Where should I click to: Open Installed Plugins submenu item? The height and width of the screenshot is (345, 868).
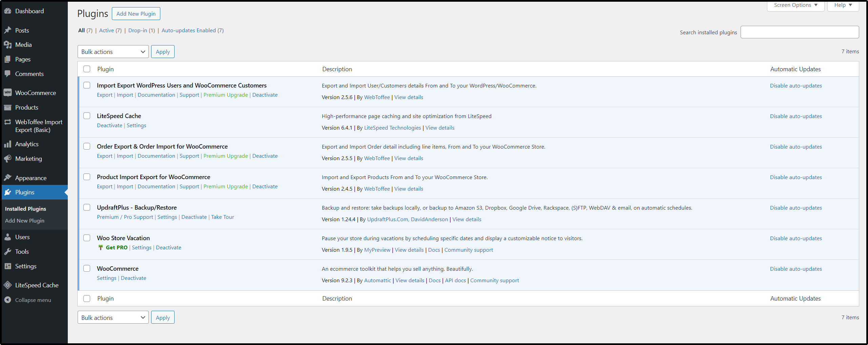(x=25, y=209)
